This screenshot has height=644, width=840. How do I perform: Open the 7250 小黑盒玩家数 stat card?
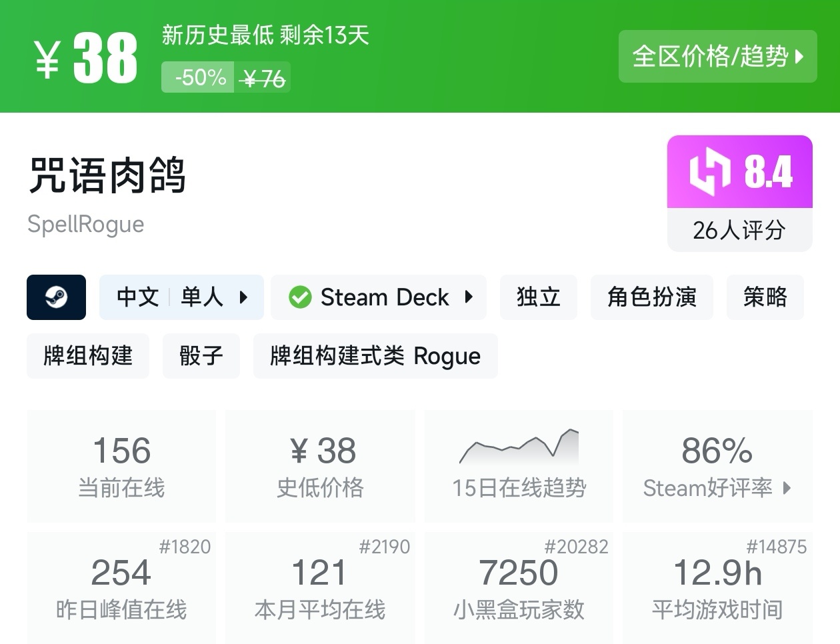pyautogui.click(x=519, y=588)
